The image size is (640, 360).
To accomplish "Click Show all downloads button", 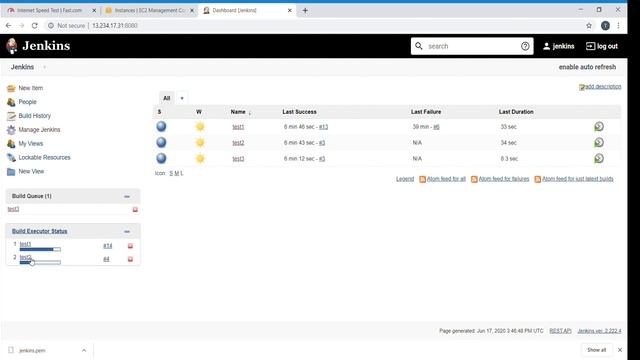I will coord(596,350).
